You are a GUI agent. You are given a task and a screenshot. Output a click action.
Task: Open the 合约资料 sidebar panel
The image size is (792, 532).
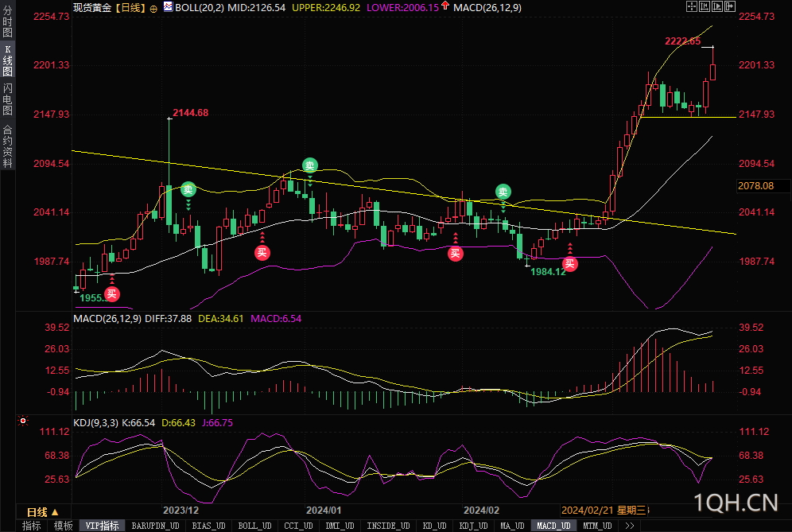7,146
